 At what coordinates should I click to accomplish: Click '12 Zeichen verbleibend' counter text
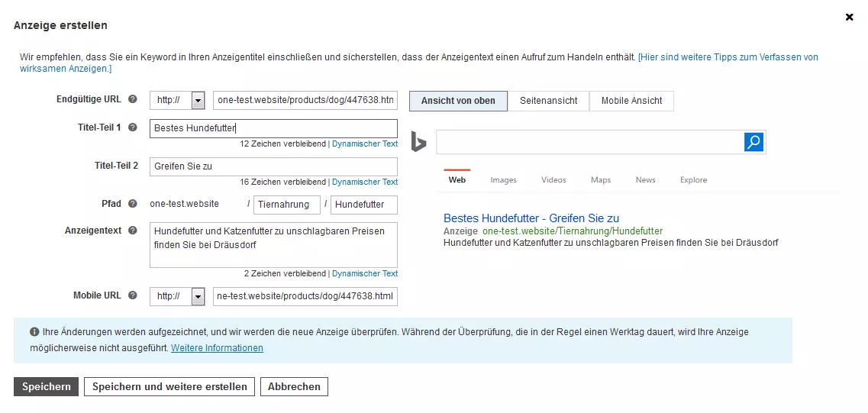[283, 144]
